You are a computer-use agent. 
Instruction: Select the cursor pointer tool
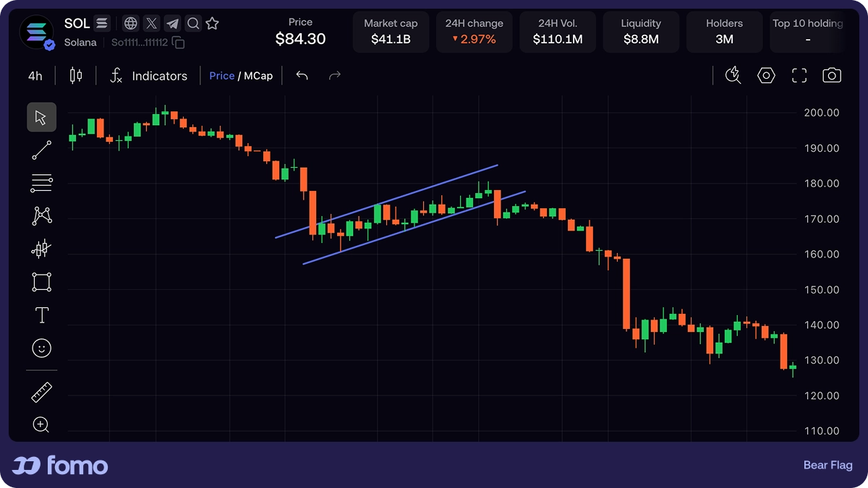point(41,117)
